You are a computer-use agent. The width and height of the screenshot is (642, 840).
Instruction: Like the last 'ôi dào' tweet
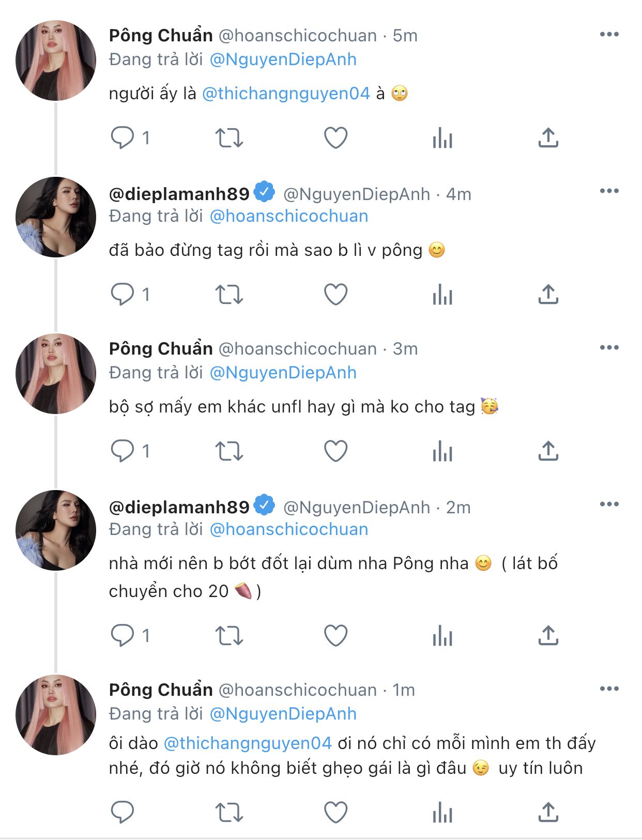[335, 812]
